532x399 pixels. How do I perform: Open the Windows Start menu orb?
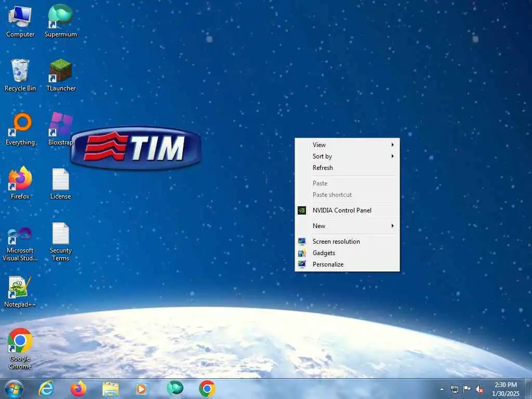(14, 389)
